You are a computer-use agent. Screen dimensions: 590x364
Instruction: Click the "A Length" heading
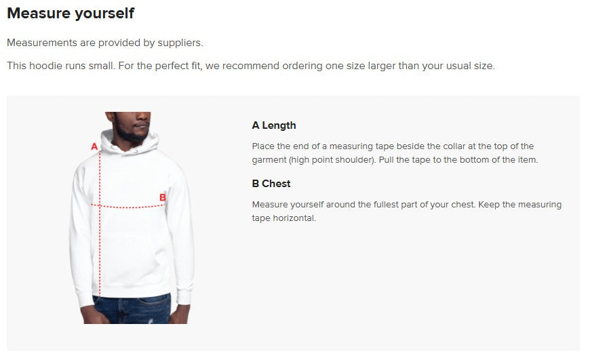click(274, 125)
